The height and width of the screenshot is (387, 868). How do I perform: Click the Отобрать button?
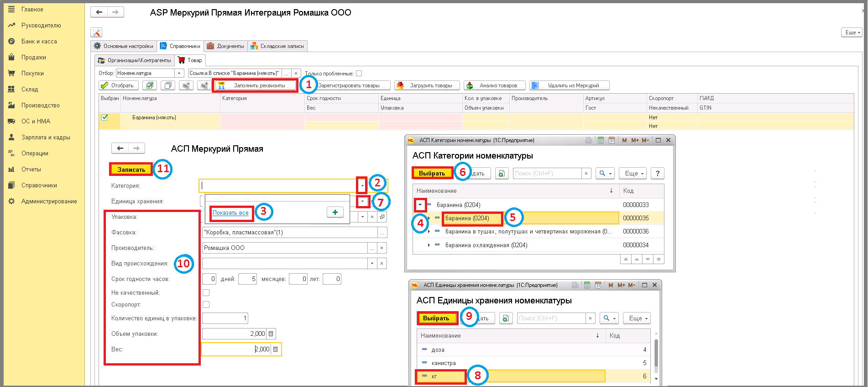pyautogui.click(x=118, y=85)
